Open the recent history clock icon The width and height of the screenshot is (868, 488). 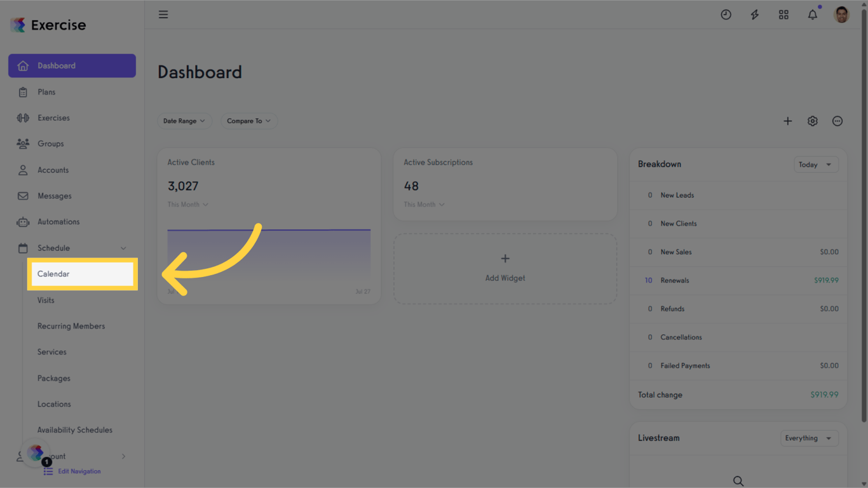tap(726, 14)
